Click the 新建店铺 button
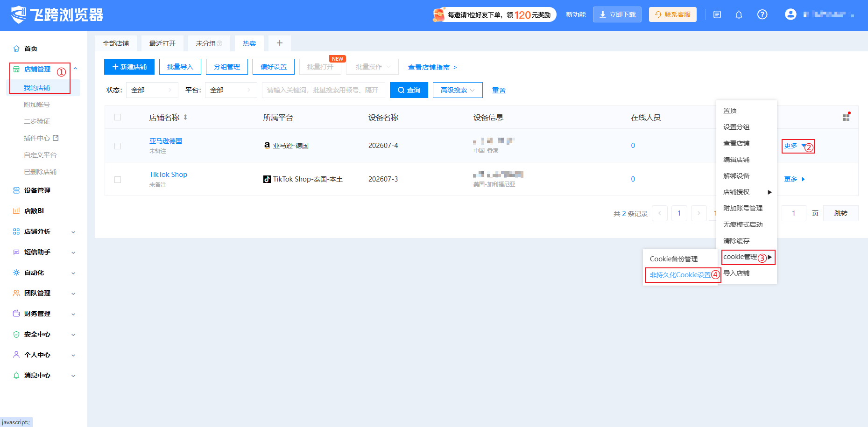Image resolution: width=868 pixels, height=427 pixels. (129, 67)
